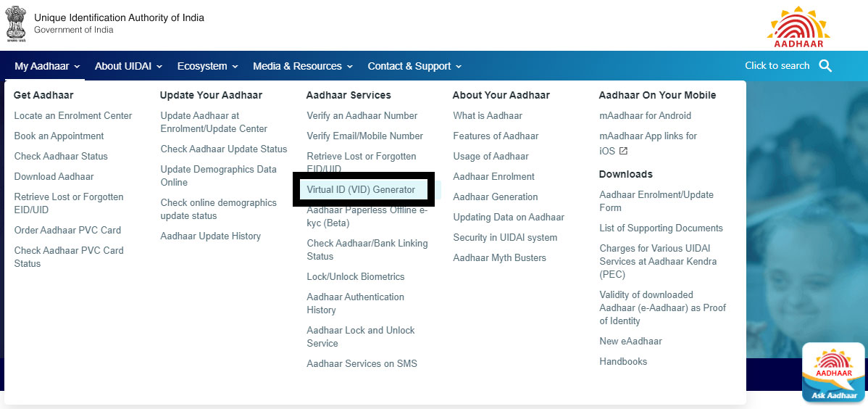Viewport: 868px width, 409px height.
Task: Select Aadhaar Update History
Action: pos(210,236)
